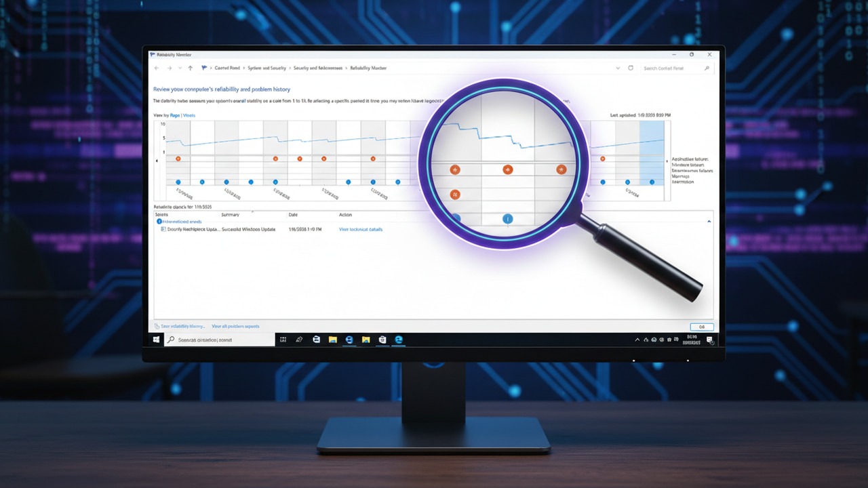Viewport: 868px width, 488px height.
Task: Open View technical details for the Windows Update event
Action: pyautogui.click(x=362, y=229)
